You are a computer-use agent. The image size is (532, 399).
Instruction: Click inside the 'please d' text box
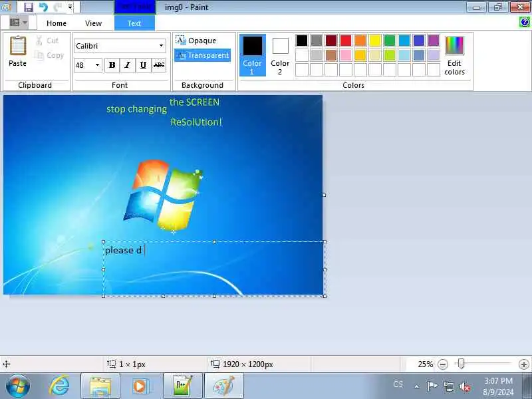tap(213, 269)
